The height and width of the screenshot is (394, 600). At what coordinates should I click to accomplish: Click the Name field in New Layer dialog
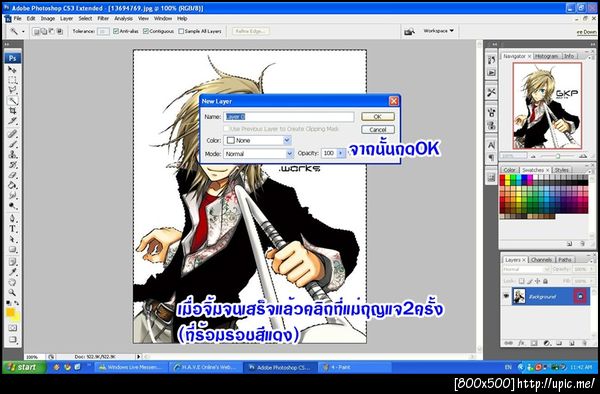[x=289, y=116]
